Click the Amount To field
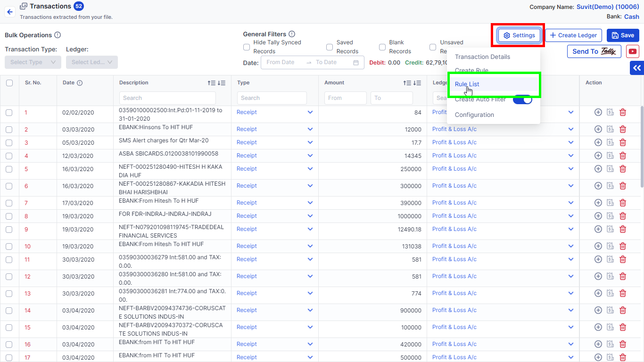The image size is (644, 362). pos(392,98)
